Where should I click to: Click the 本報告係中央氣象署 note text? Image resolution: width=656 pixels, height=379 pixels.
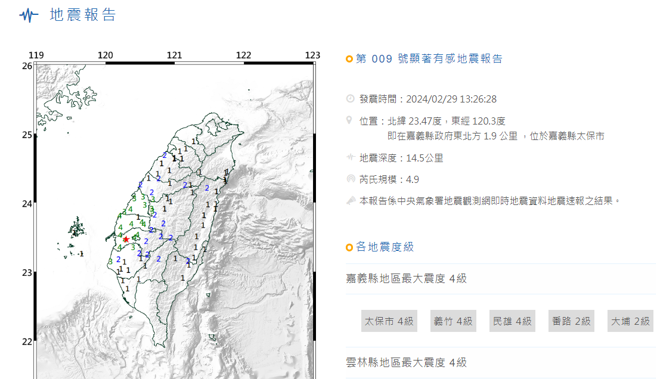coord(489,201)
